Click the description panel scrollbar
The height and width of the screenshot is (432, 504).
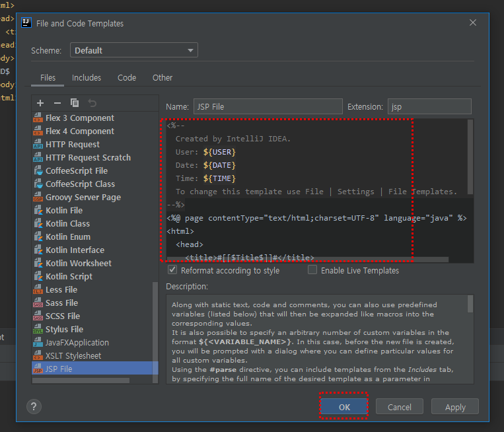click(470, 304)
